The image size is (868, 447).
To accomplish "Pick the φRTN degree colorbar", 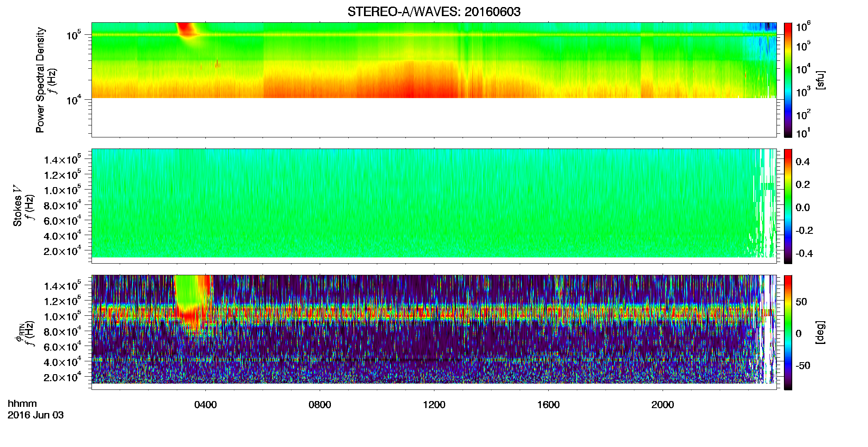I will [788, 332].
